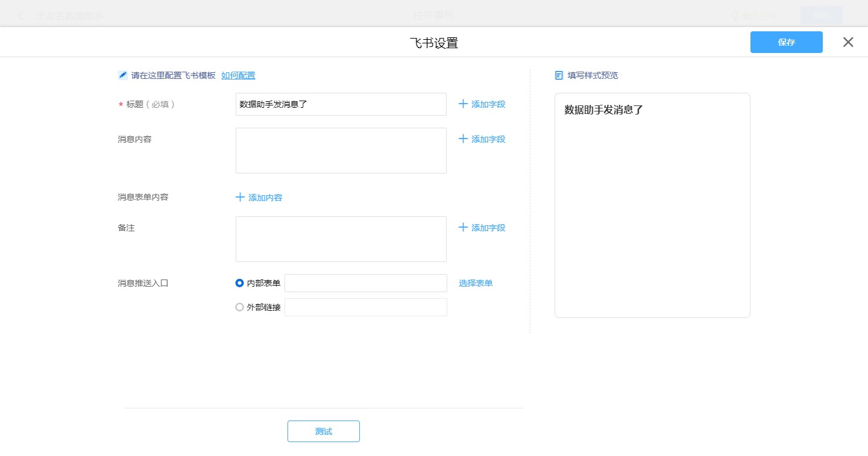868x456 pixels.
Task: Click the 外部链接 URL input box
Action: [365, 307]
